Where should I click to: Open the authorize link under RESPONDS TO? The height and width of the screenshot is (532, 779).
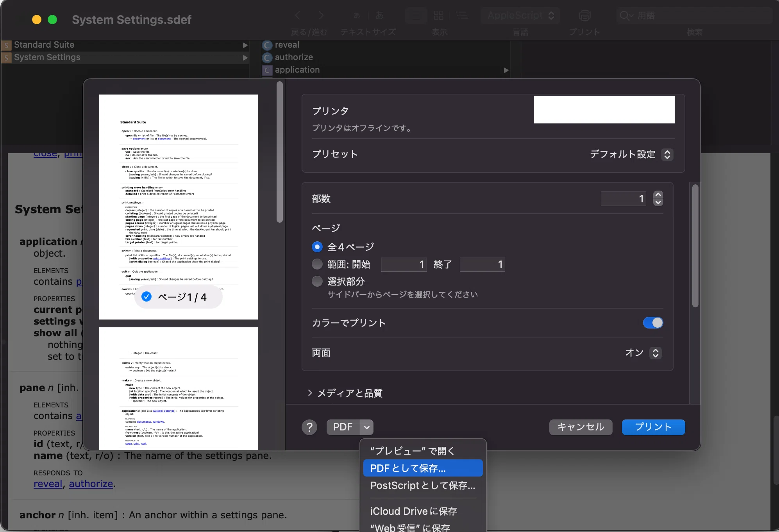click(91, 484)
